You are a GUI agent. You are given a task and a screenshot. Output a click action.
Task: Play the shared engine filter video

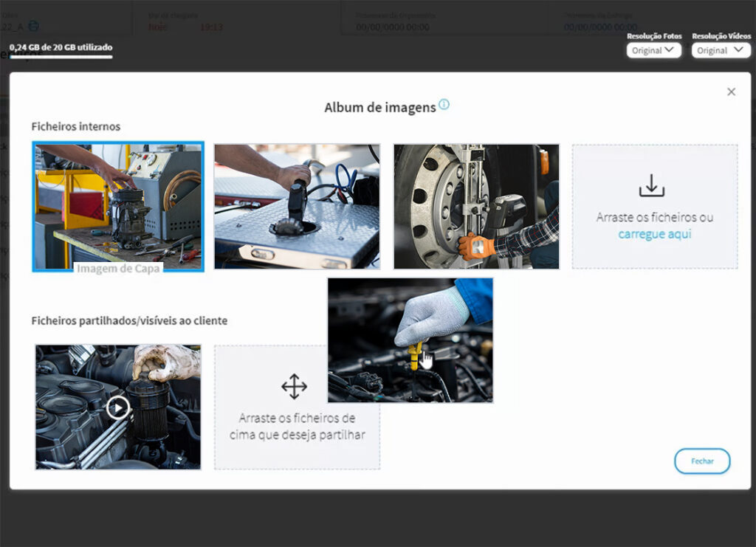[117, 407]
